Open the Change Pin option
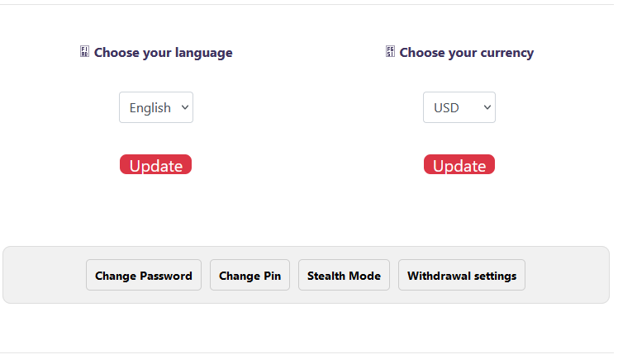618x364 pixels. pos(250,276)
